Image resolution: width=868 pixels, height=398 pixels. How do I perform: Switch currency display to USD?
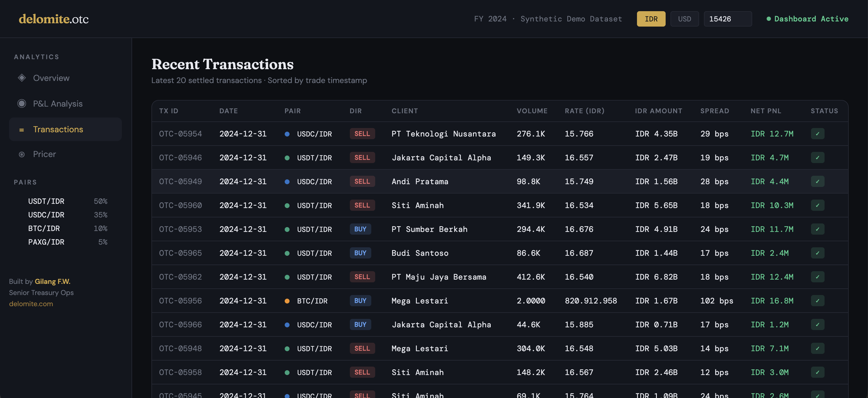point(684,19)
